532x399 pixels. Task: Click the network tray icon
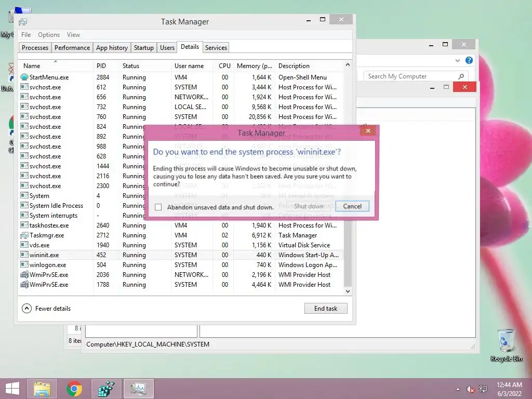tap(483, 389)
